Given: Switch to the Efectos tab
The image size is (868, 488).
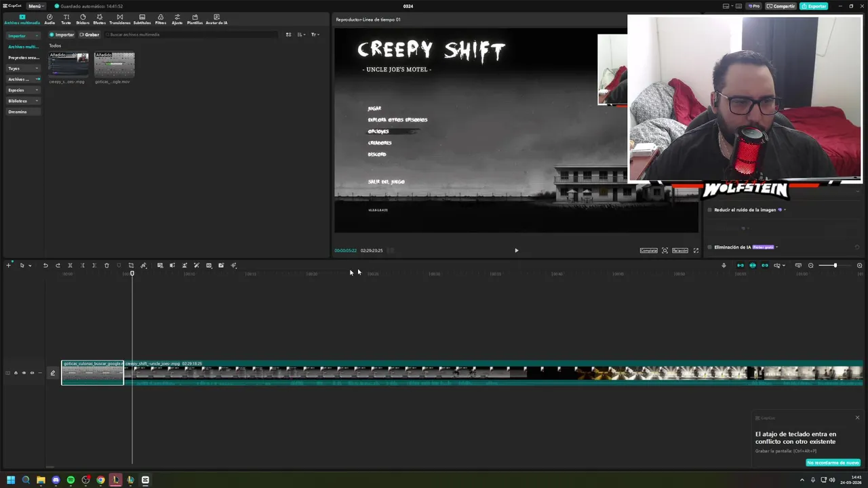Looking at the screenshot, I should (x=100, y=19).
